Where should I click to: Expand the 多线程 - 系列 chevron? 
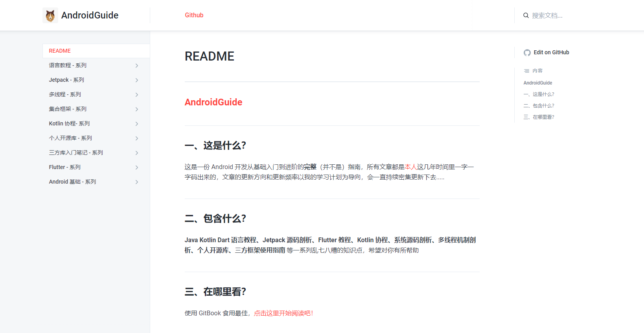(x=137, y=95)
